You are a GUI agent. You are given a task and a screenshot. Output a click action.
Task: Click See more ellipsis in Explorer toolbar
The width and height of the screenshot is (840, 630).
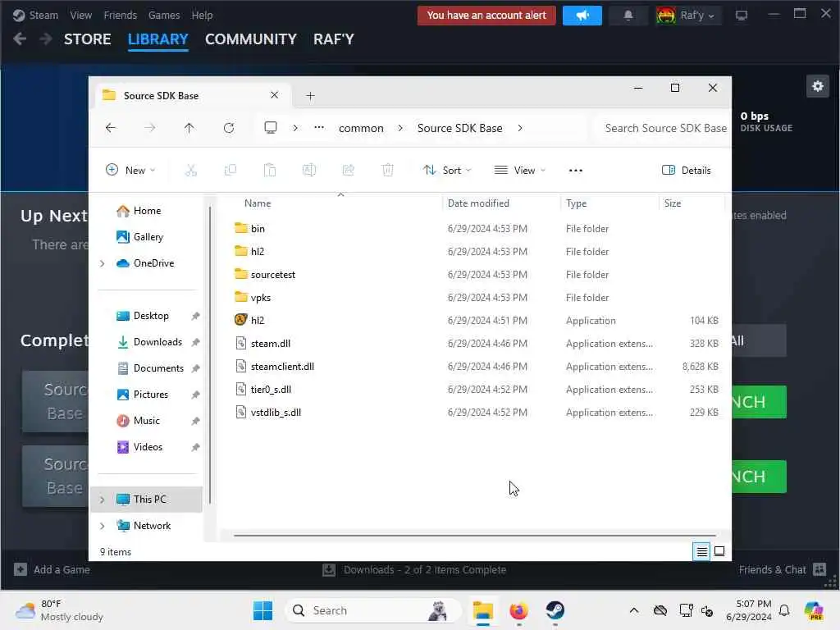[x=575, y=171]
